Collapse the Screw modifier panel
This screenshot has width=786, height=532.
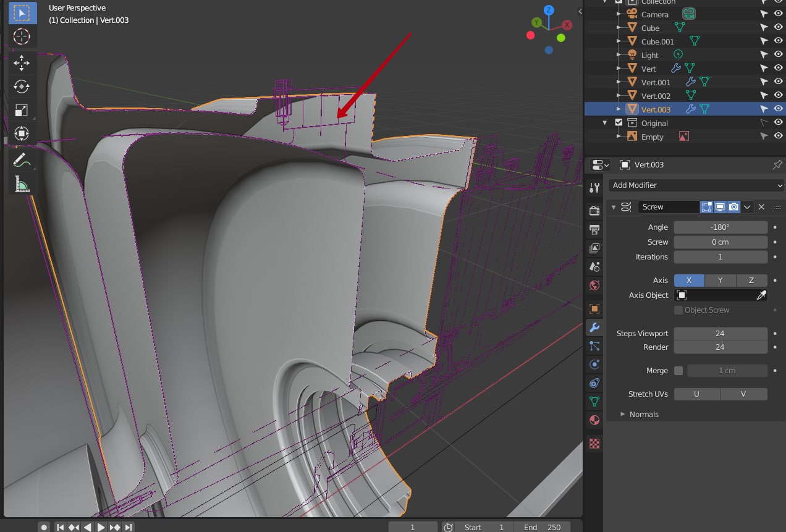(x=614, y=207)
